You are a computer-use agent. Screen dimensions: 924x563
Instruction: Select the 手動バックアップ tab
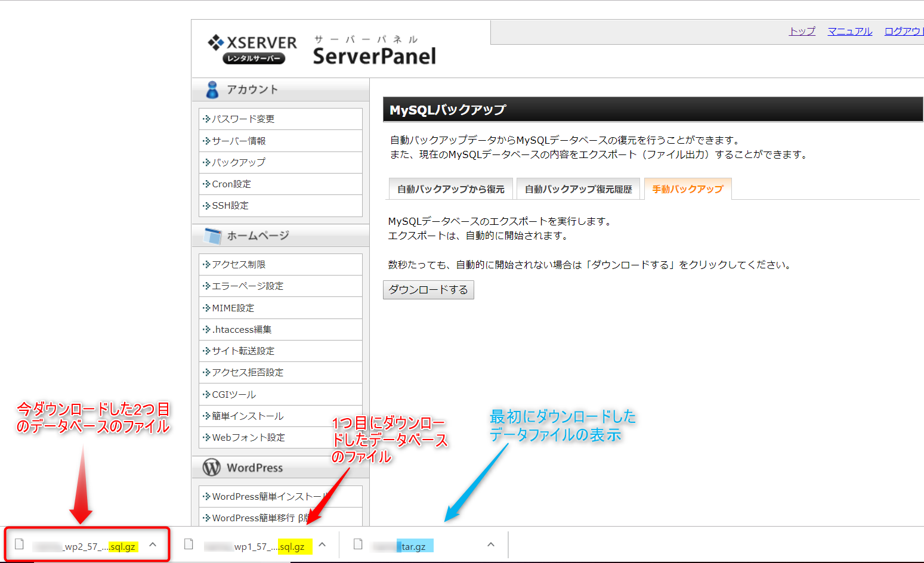[688, 189]
